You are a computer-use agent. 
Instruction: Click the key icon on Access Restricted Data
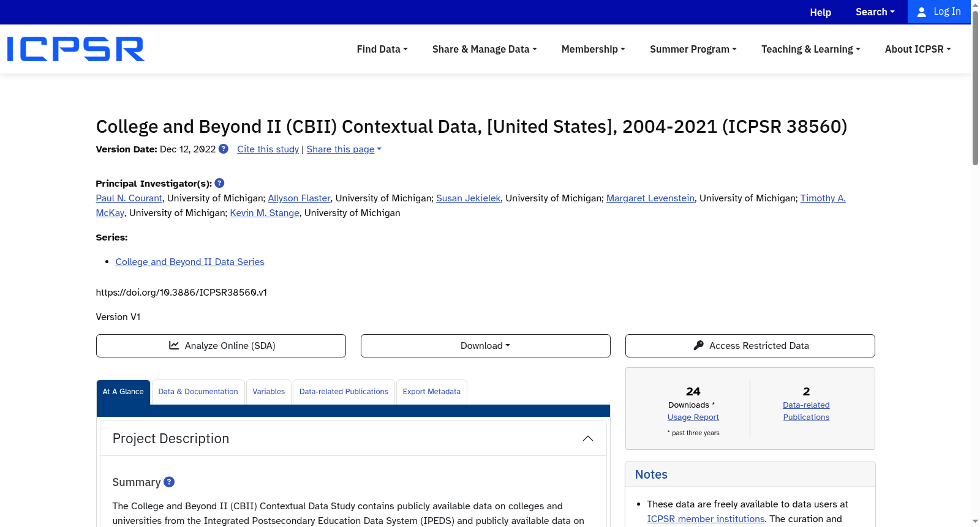(698, 345)
